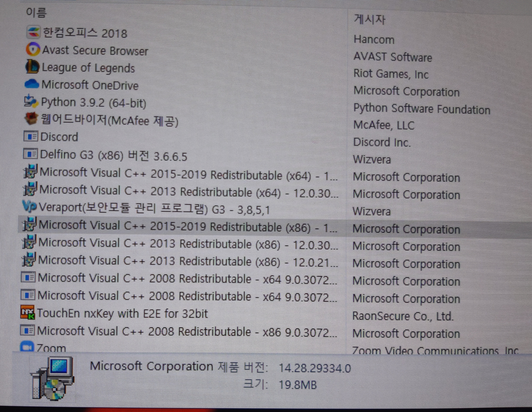This screenshot has width=532, height=412.
Task: Click Wizvera publisher in the Delfino row
Action: click(x=372, y=160)
